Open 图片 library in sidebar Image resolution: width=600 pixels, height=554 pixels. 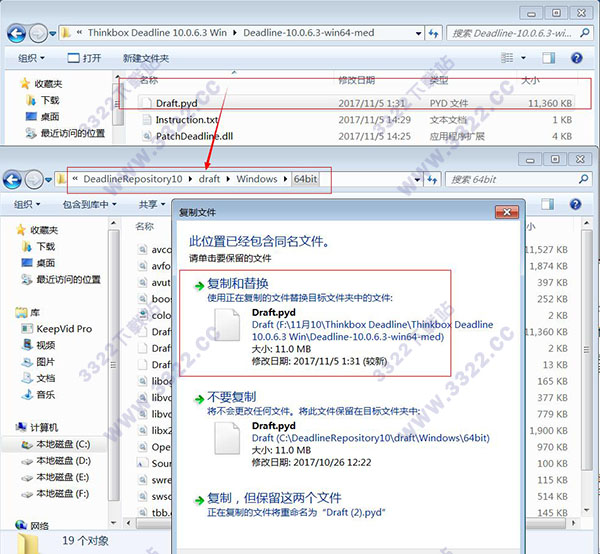click(x=46, y=362)
